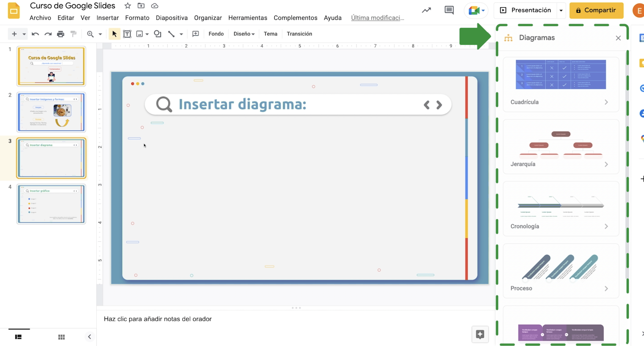Open the insert shape tool
Screen dimensions: 644x346
coord(158,34)
